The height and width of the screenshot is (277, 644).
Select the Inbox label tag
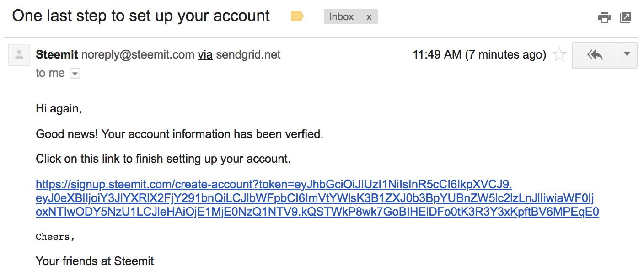pos(342,17)
